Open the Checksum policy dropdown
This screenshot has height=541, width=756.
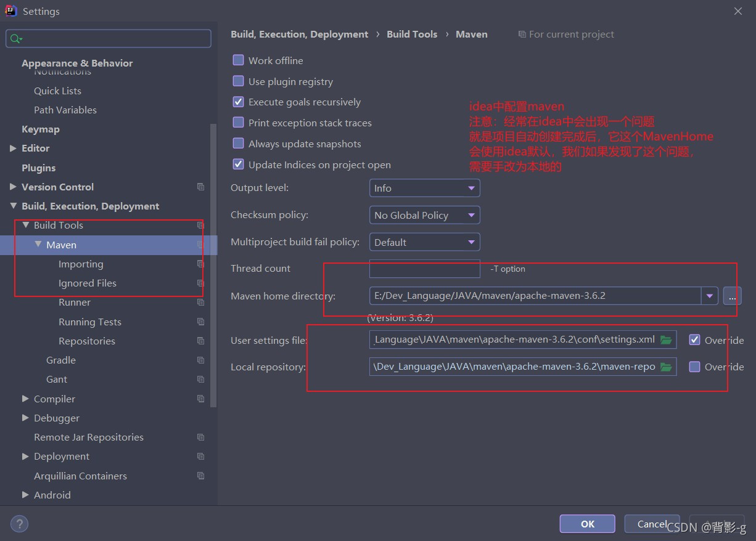click(x=424, y=215)
